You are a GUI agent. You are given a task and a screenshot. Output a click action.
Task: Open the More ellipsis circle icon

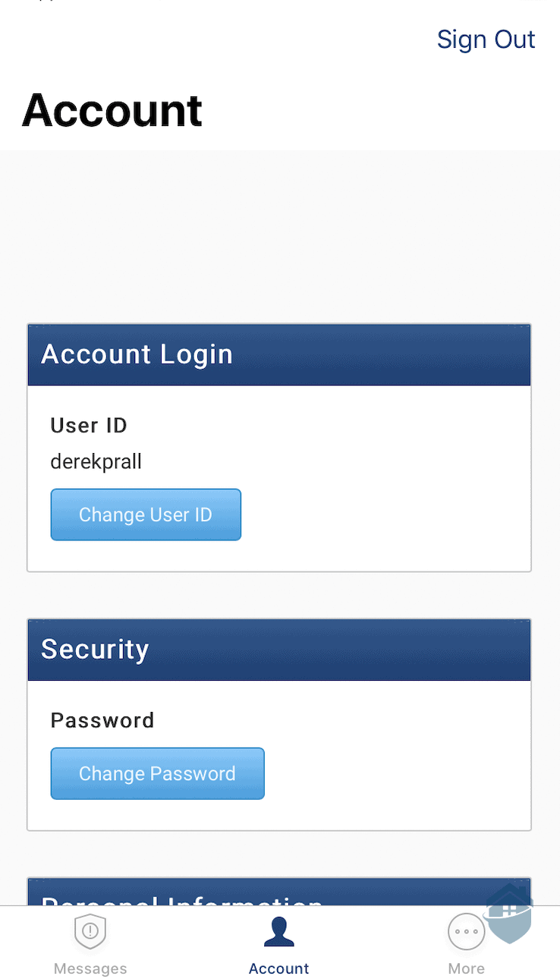466,932
